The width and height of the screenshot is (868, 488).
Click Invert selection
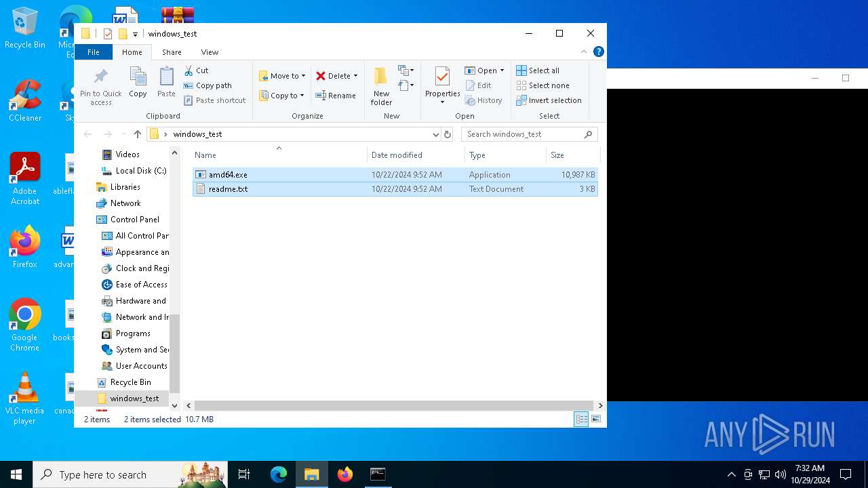[549, 100]
